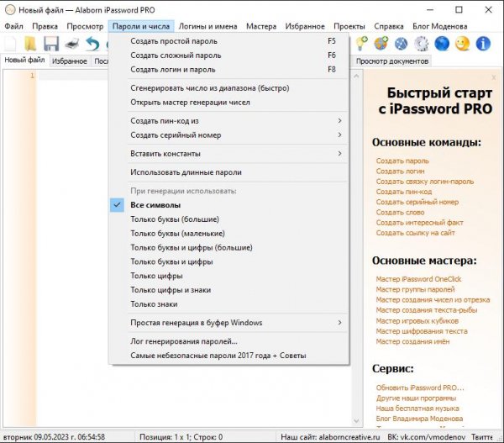The width and height of the screenshot is (504, 443).
Task: Choose 'Только буквы (большие)' option
Action: pyautogui.click(x=229, y=219)
